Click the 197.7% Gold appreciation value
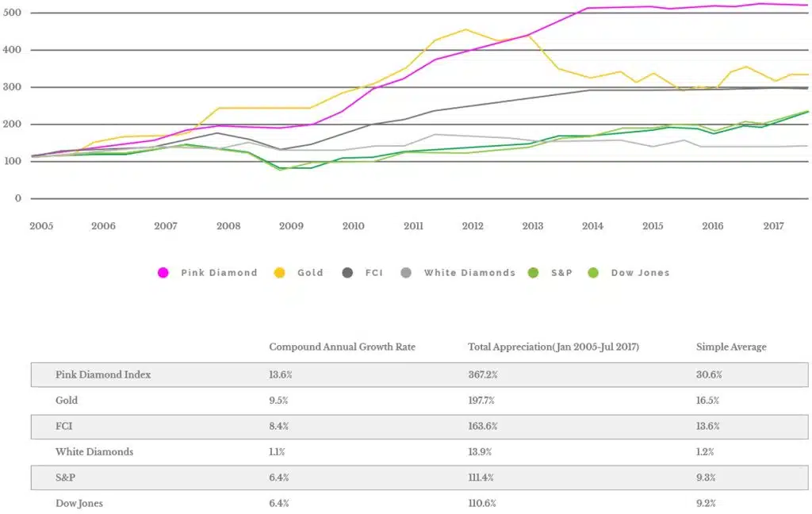 481,401
